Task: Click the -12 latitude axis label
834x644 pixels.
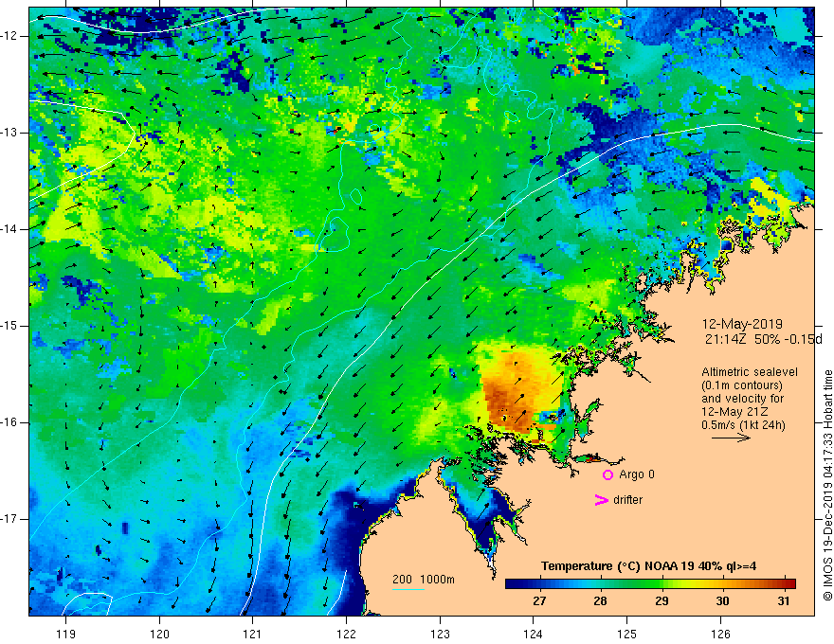Action: click(9, 36)
